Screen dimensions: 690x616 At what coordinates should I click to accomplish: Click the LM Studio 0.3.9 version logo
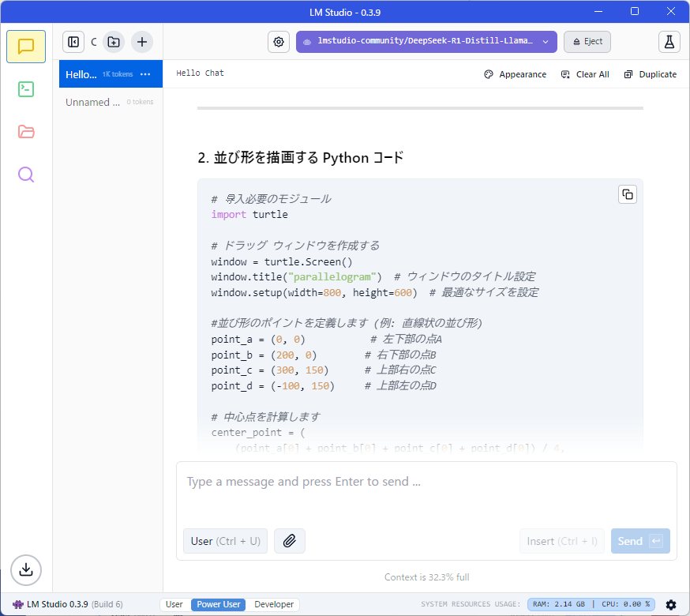click(67, 604)
